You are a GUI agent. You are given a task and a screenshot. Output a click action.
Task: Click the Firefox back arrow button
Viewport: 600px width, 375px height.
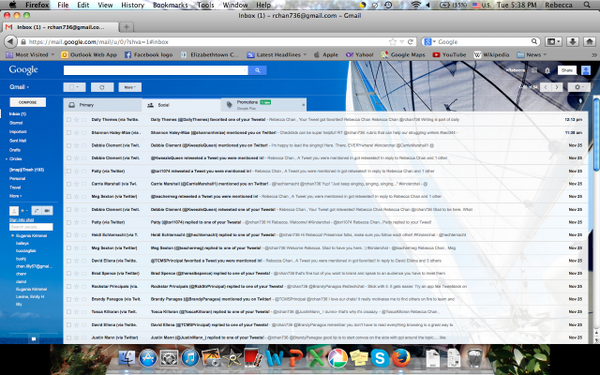pyautogui.click(x=11, y=42)
